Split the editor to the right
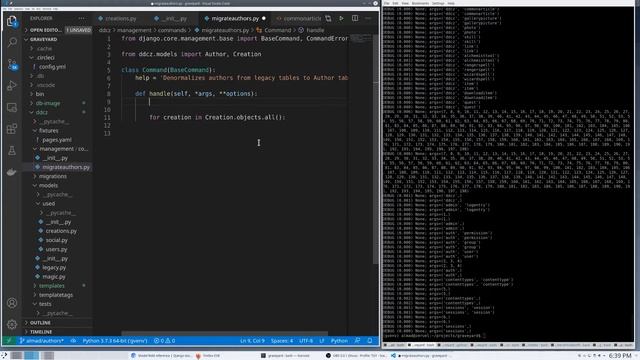 click(x=355, y=18)
